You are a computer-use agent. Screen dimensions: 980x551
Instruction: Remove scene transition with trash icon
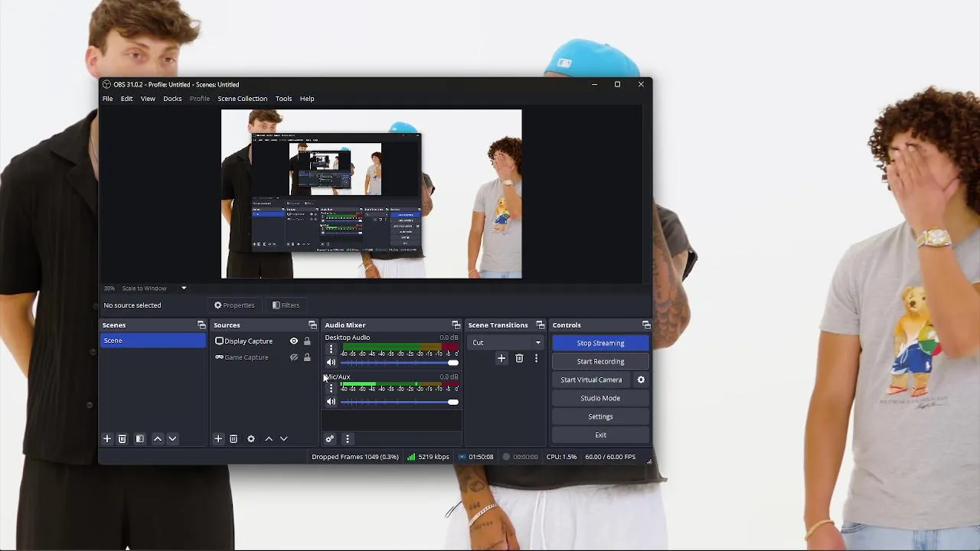click(x=519, y=358)
